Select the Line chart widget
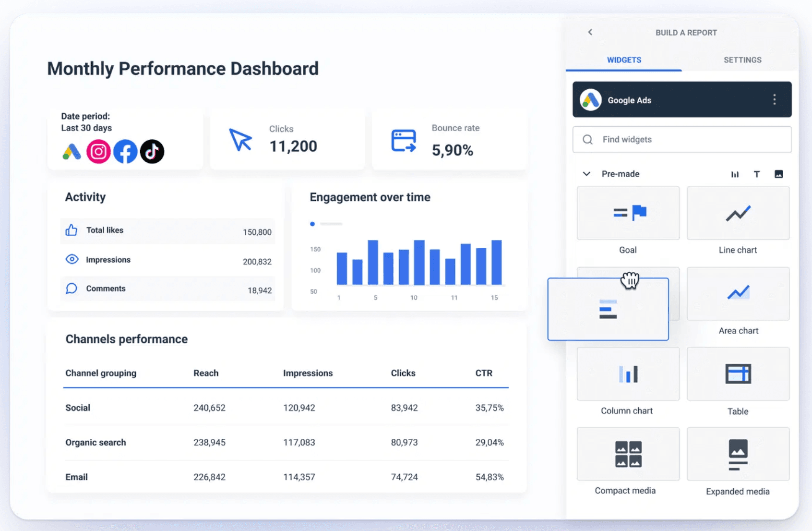Viewport: 812px width, 531px height. 738,214
